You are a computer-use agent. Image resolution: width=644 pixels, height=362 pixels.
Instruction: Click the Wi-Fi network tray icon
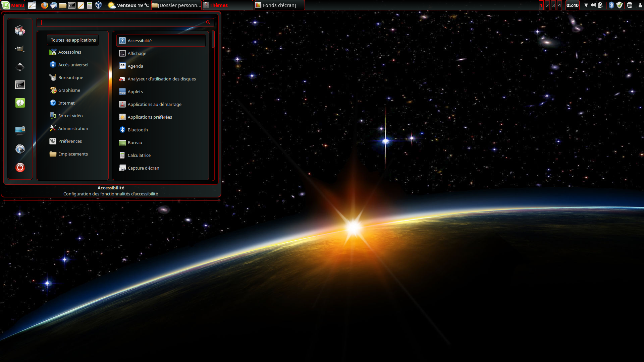586,5
